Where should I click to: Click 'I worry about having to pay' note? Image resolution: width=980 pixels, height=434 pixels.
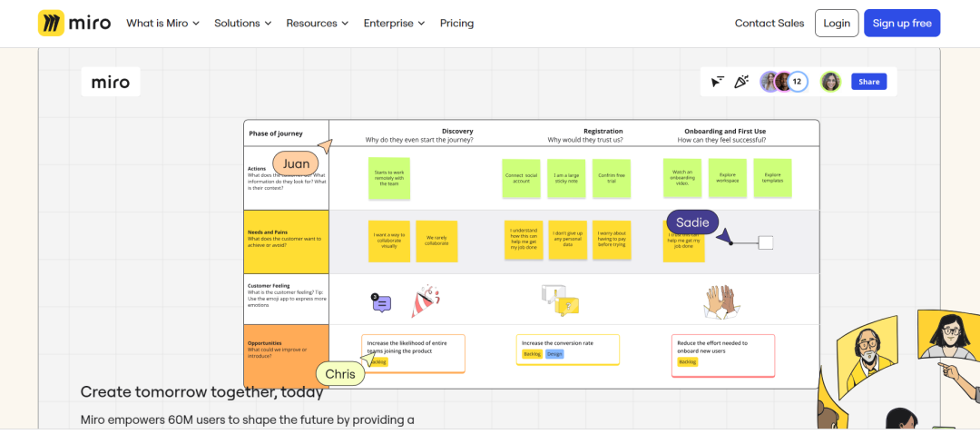click(x=612, y=240)
